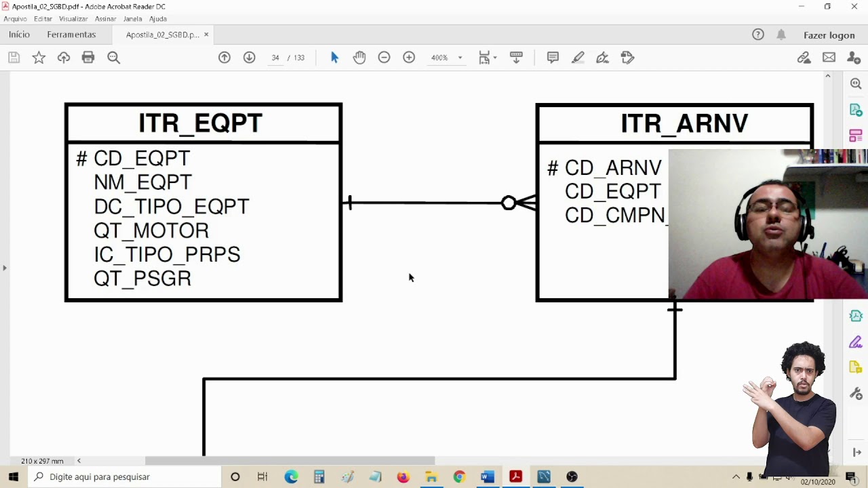Go to previous page arrow
Screen dimensions: 868x488
pyautogui.click(x=224, y=58)
